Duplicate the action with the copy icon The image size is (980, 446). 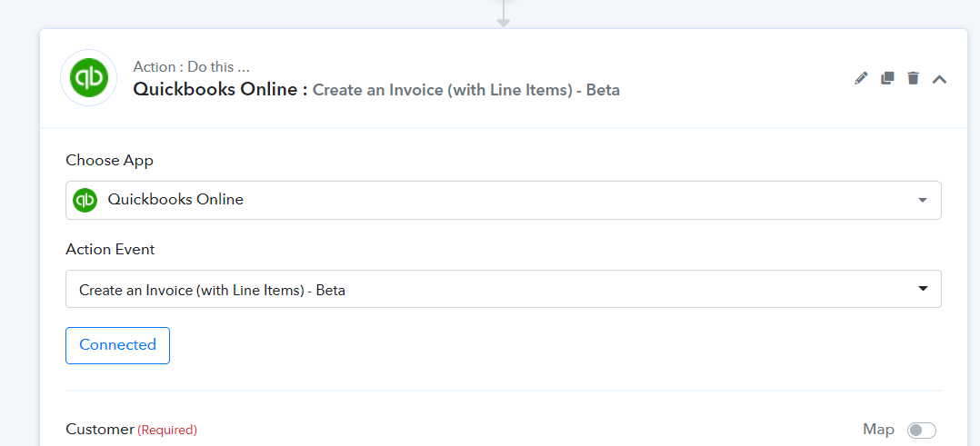(x=887, y=78)
